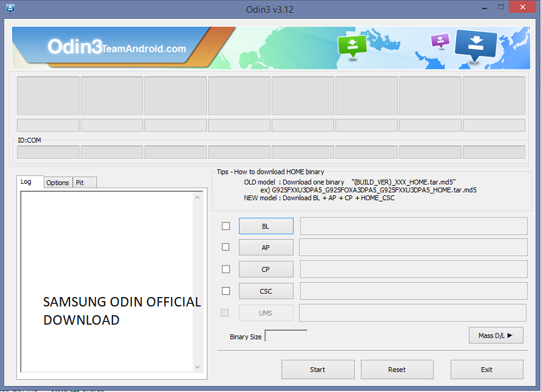Switch to the Options tab
The width and height of the screenshot is (541, 392).
tap(57, 182)
